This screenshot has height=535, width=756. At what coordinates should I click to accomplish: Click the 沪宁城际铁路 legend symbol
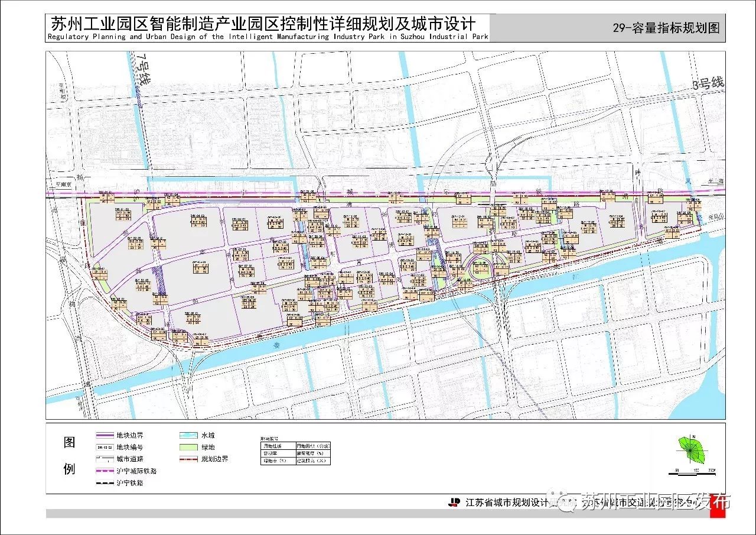coord(105,472)
